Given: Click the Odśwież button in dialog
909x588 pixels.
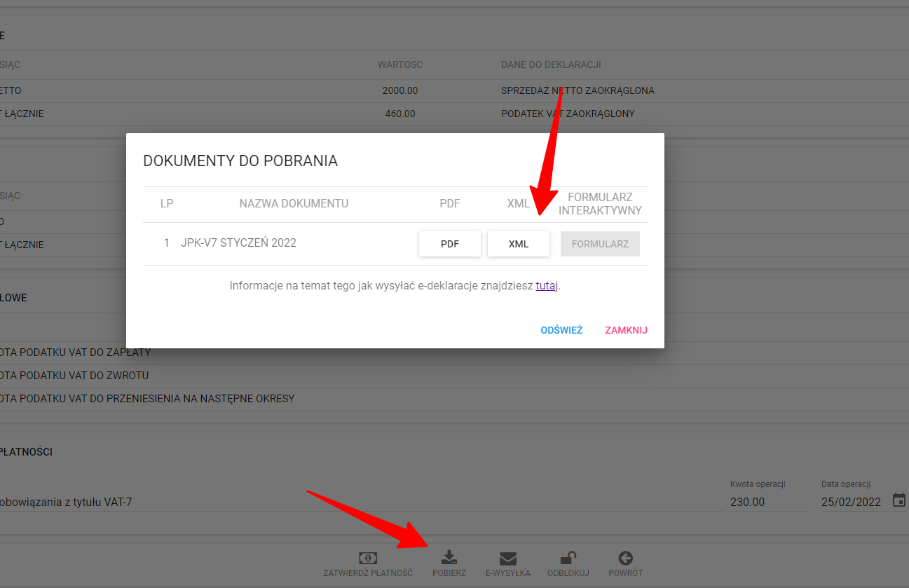Looking at the screenshot, I should tap(561, 330).
